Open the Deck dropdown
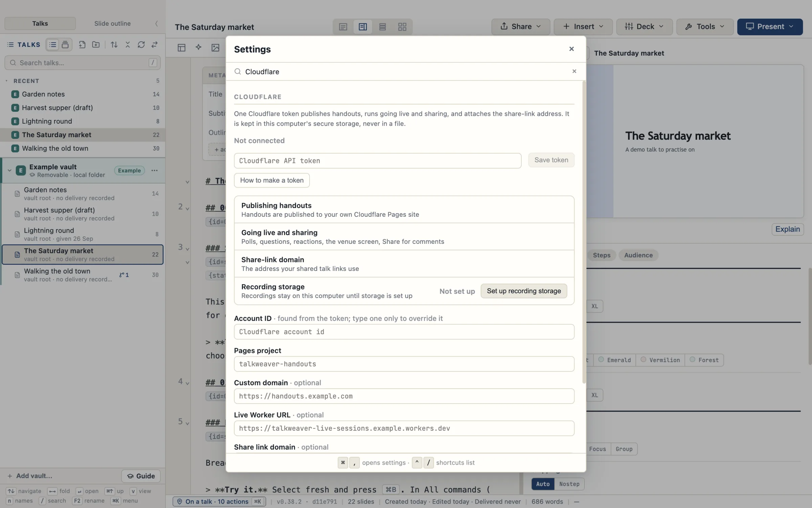812x508 pixels. 644,27
